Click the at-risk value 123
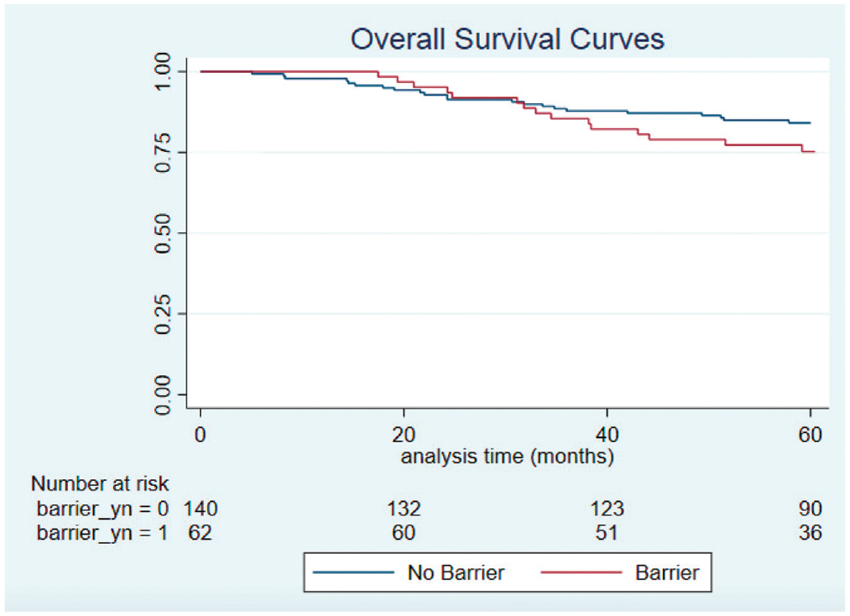 (607, 509)
